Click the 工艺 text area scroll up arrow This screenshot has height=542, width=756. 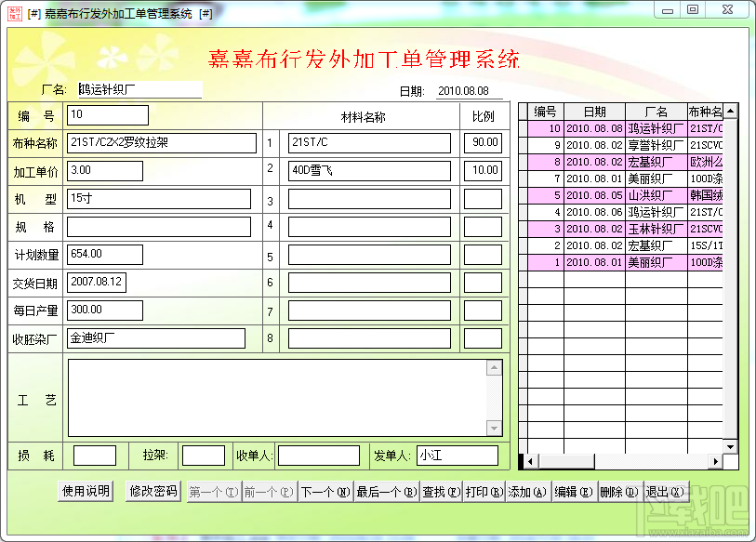494,368
